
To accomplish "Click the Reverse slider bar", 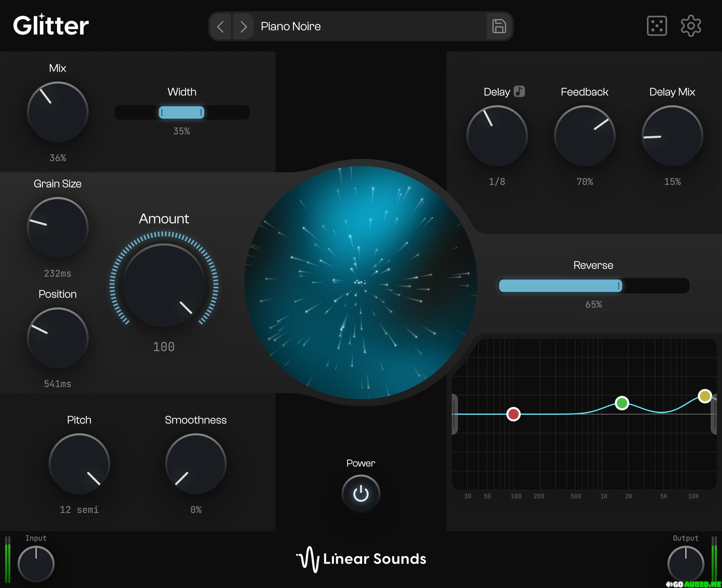I will (x=594, y=285).
